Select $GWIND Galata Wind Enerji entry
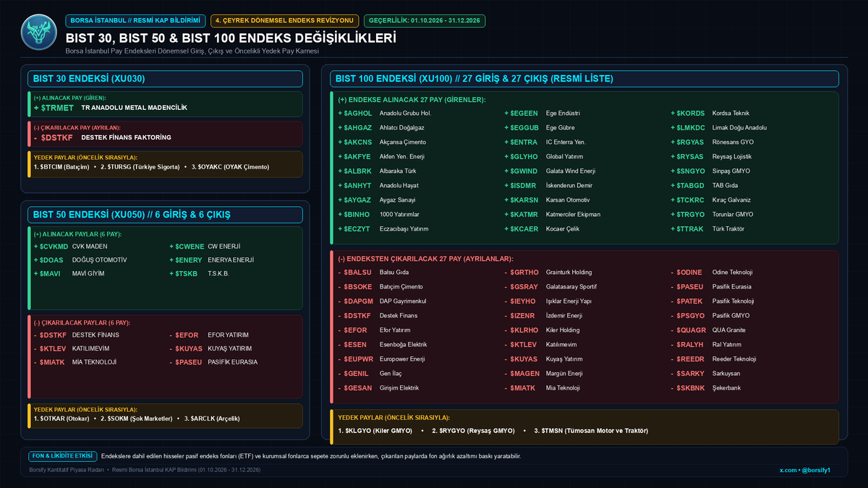 pyautogui.click(x=550, y=171)
